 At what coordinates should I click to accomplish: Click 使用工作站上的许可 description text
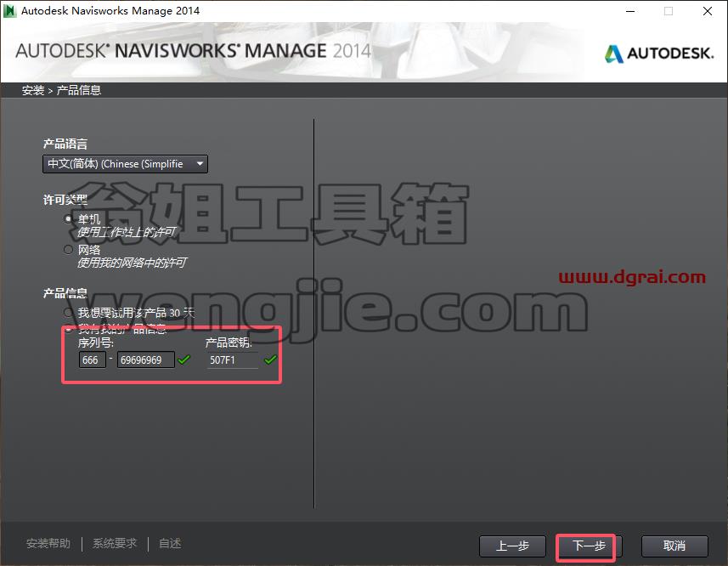pos(127,232)
